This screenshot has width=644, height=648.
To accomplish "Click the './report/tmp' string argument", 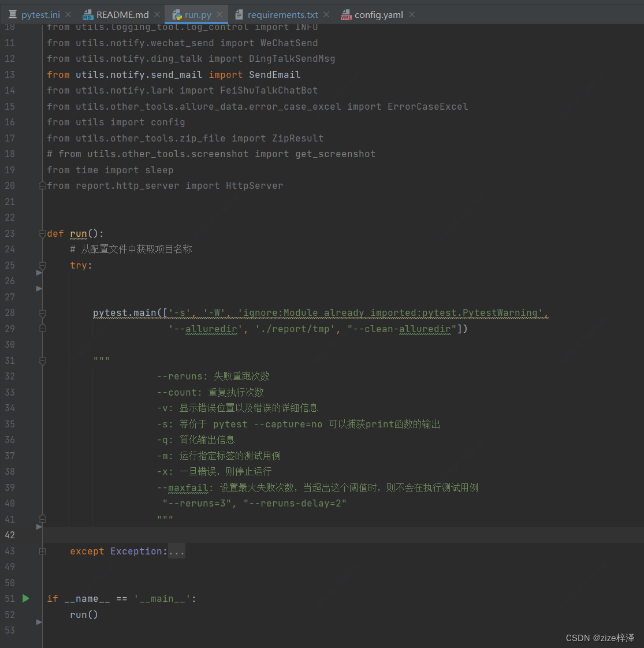I will coord(295,329).
